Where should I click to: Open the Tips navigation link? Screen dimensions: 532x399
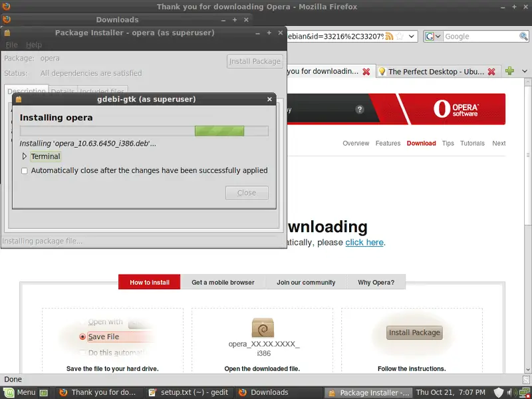(x=448, y=143)
